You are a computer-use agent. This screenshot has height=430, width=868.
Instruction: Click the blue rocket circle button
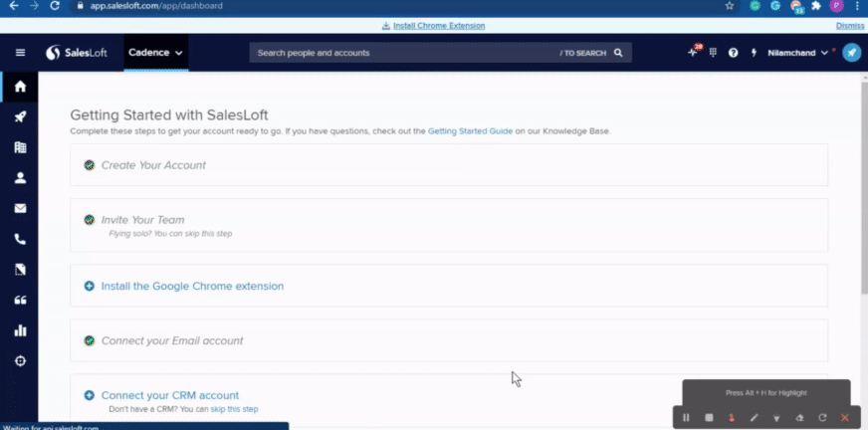[851, 53]
